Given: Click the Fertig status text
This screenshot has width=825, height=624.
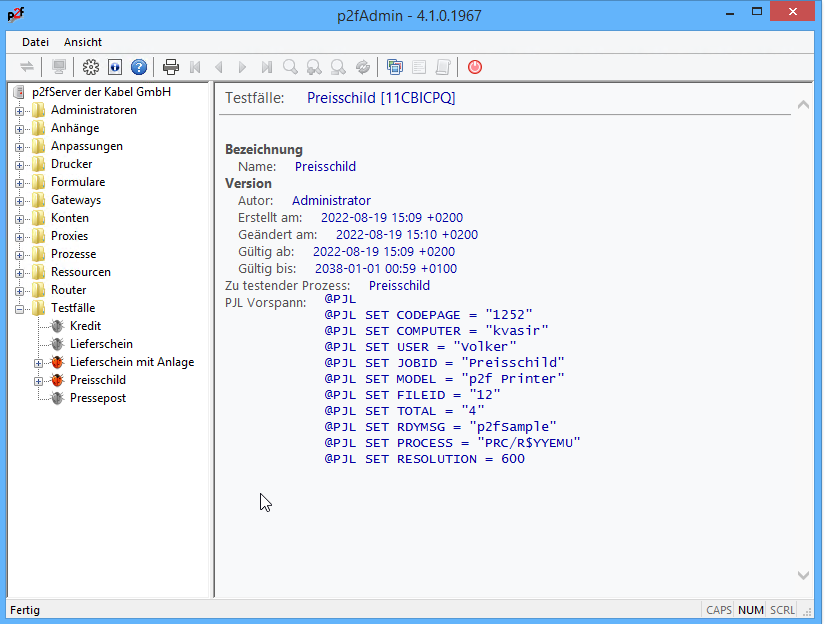Looking at the screenshot, I should [25, 610].
